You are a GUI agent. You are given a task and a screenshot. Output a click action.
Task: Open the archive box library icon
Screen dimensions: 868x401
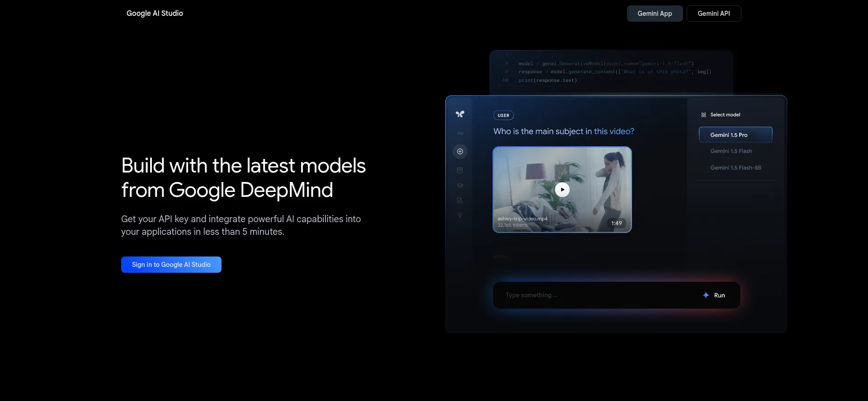pos(460,170)
